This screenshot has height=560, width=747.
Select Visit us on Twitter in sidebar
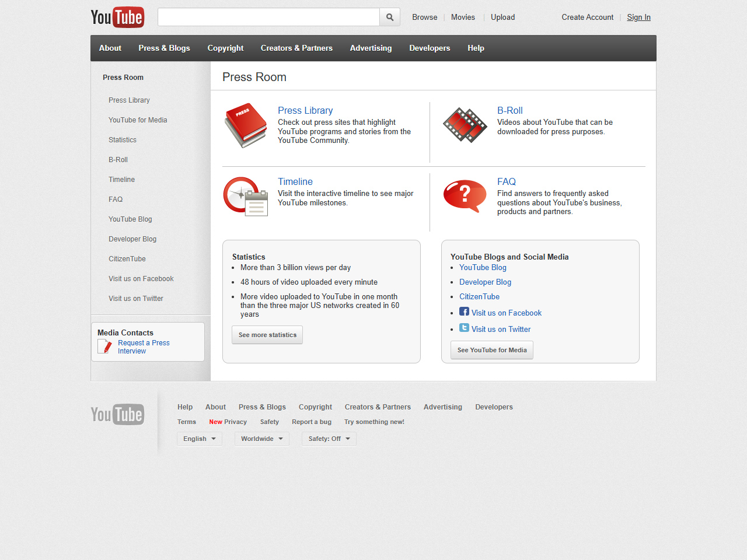click(x=136, y=299)
